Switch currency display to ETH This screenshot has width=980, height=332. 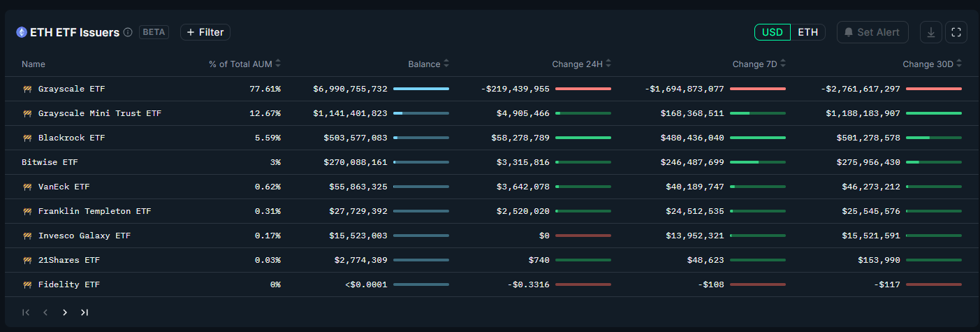tap(808, 32)
